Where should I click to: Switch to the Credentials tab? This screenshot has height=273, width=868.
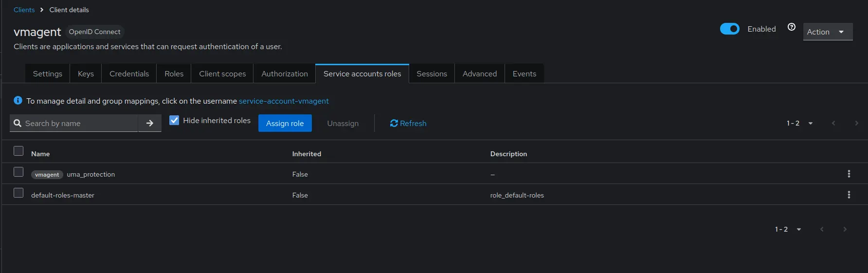click(129, 74)
